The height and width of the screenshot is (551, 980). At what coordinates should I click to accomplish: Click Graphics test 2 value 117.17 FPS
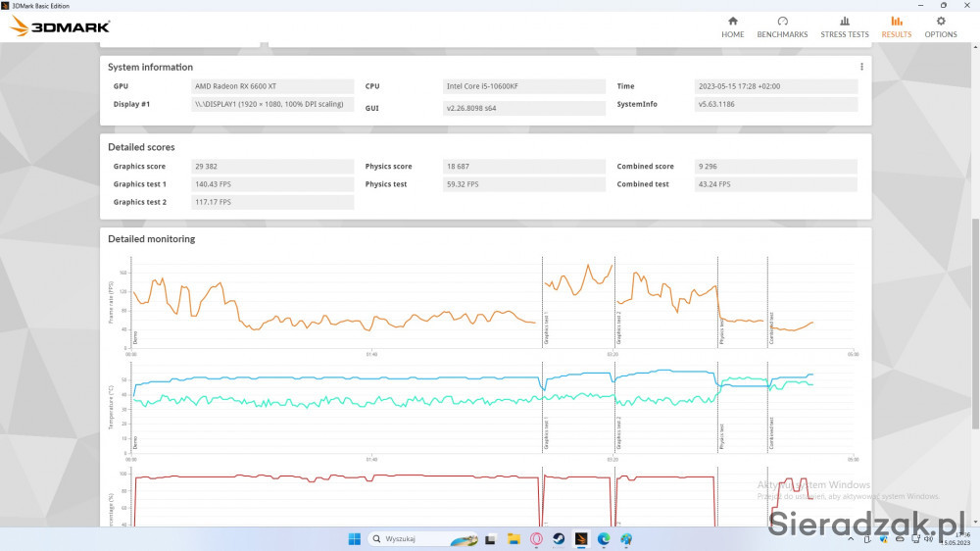click(x=272, y=202)
